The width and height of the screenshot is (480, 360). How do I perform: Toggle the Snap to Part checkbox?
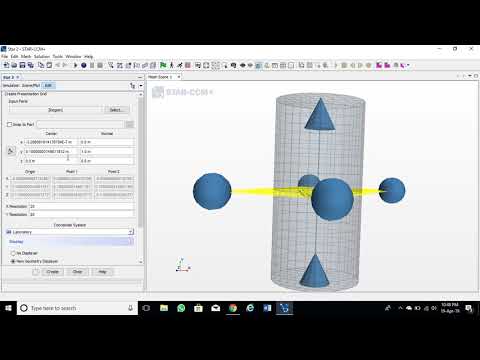[9, 124]
